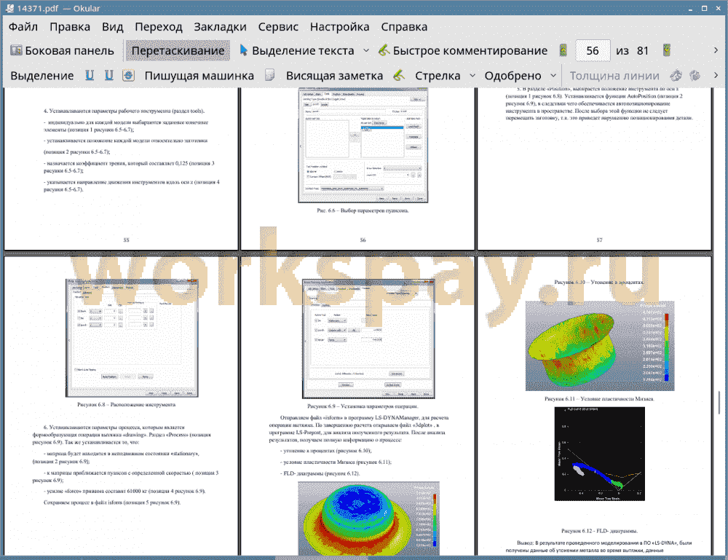Open the Вид menu
Screen dimensions: 728x560
pyautogui.click(x=112, y=27)
